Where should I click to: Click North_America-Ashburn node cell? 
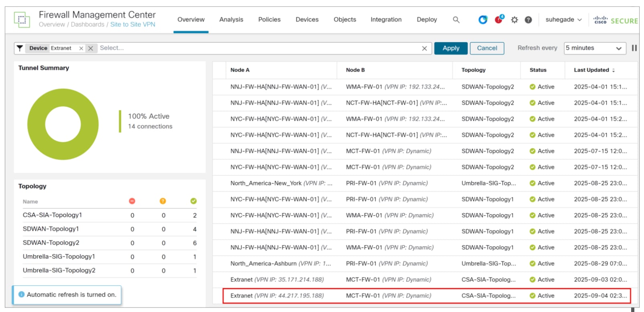[x=281, y=263]
